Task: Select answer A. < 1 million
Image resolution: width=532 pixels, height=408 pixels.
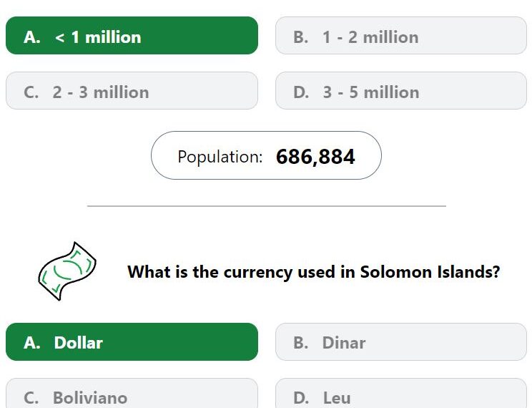Action: click(x=132, y=35)
